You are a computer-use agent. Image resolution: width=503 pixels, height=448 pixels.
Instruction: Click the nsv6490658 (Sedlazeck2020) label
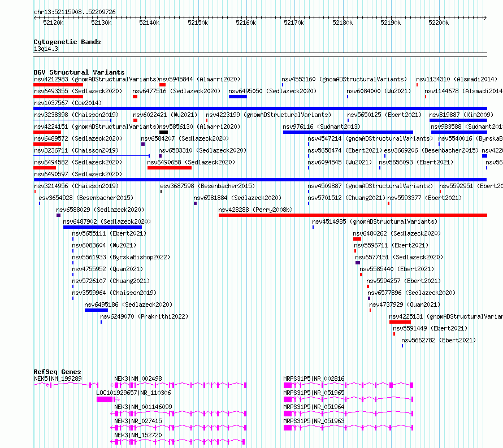[191, 162]
